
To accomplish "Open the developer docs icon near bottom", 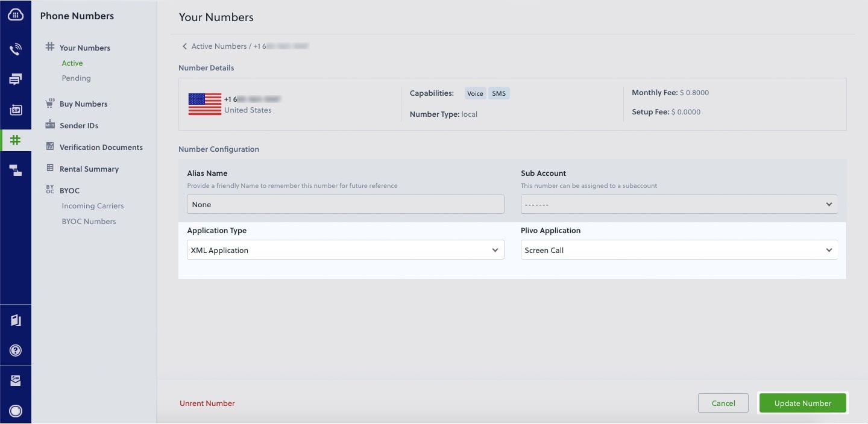I will click(15, 320).
